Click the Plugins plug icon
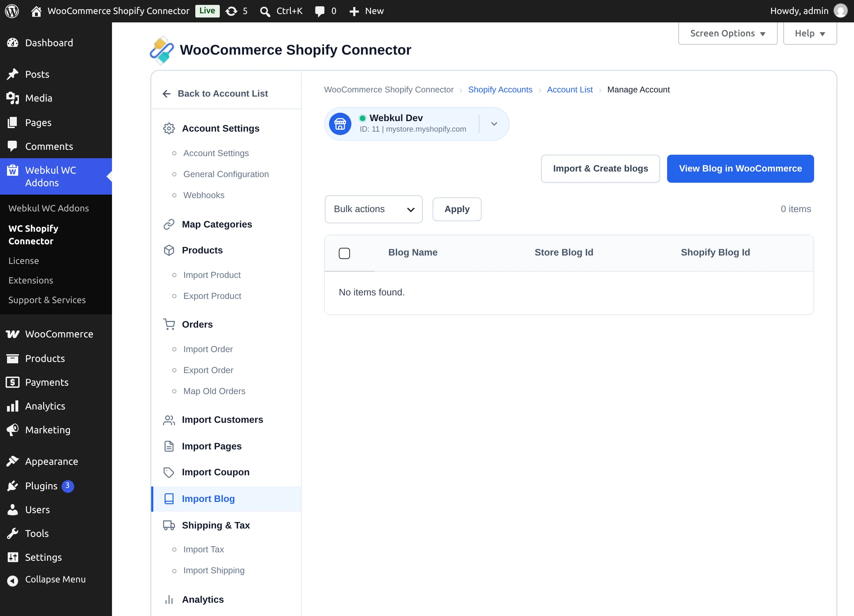This screenshot has height=616, width=854. pyautogui.click(x=13, y=486)
